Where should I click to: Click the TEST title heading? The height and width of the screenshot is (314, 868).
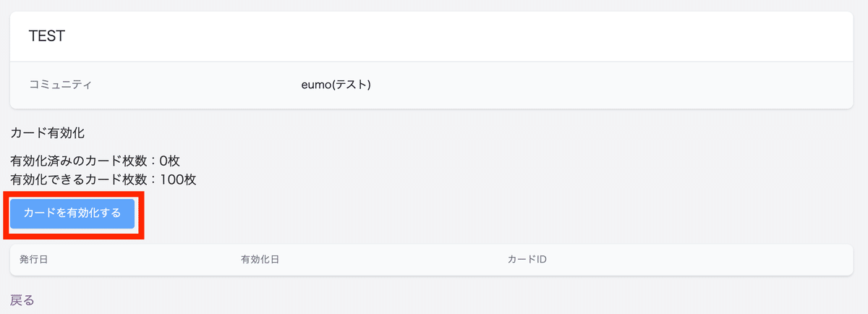tap(47, 35)
